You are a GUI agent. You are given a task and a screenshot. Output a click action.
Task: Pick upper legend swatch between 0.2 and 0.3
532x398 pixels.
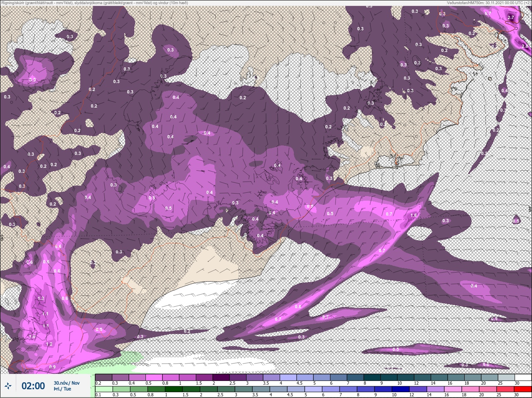pyautogui.click(x=103, y=377)
